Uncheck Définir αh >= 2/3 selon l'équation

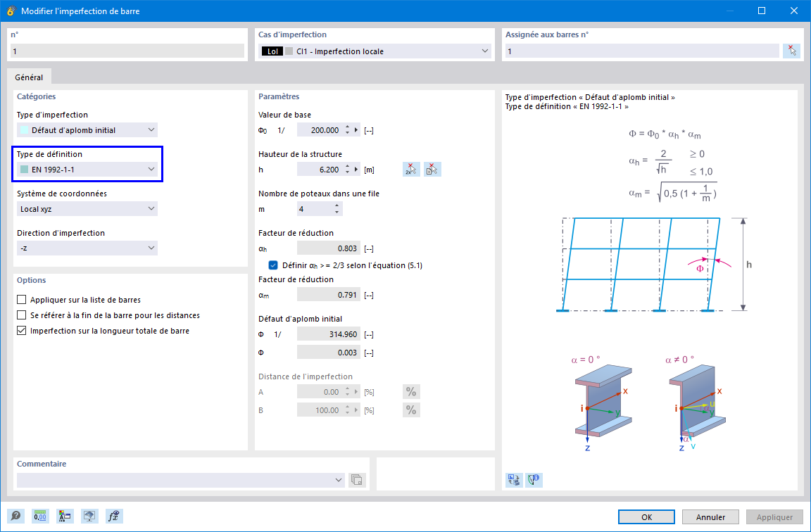273,265
